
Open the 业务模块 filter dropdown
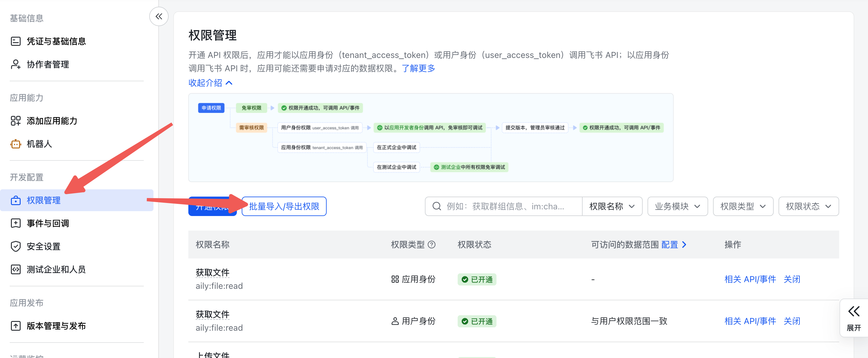(677, 206)
